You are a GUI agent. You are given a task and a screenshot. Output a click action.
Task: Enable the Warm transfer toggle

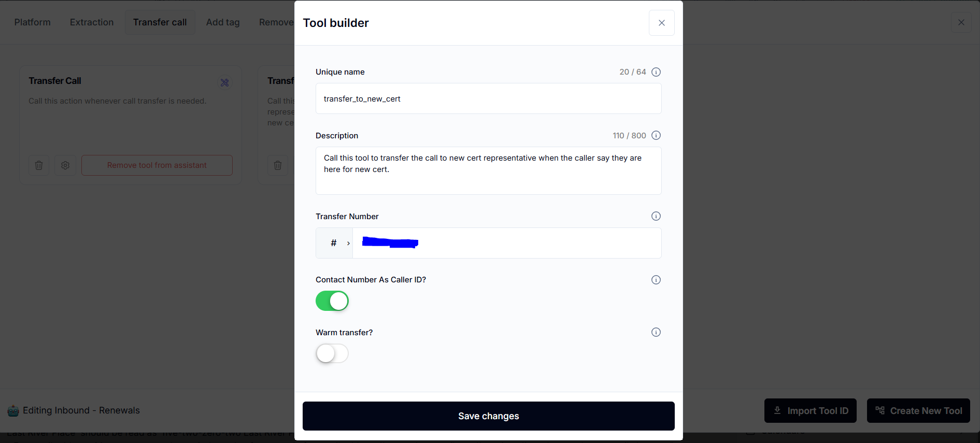point(332,354)
